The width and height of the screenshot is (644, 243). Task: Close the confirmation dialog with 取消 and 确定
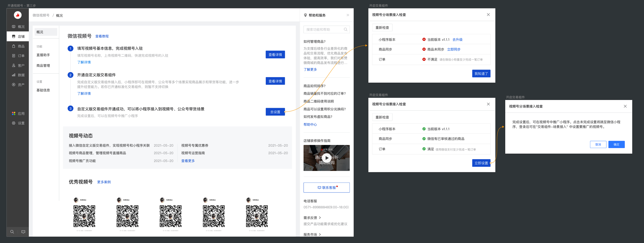tap(625, 106)
